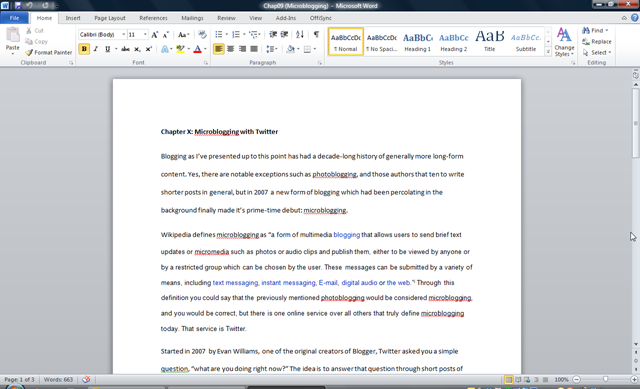Click the Sort A-Z icon
640x389 pixels.
[300, 35]
